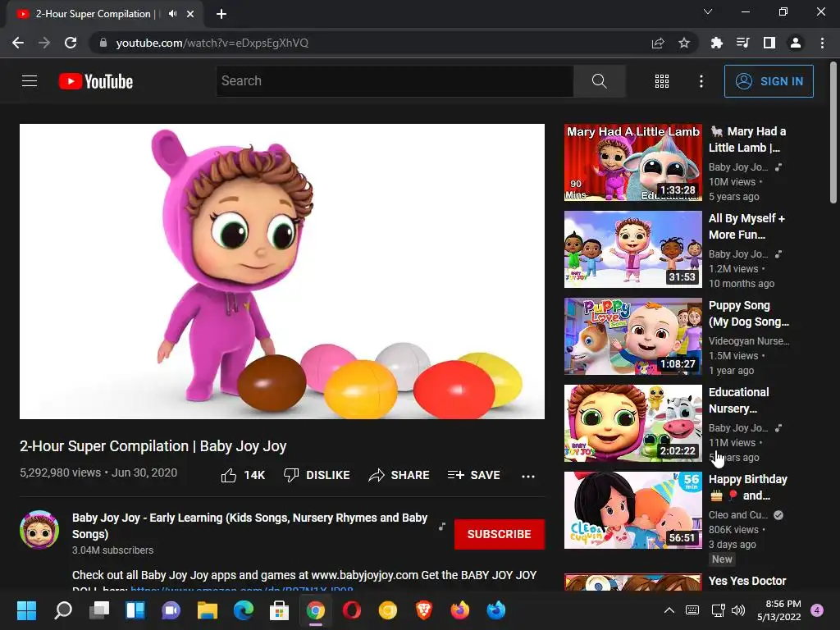
Task: Click Videogyan Nurse channel name
Action: click(749, 340)
